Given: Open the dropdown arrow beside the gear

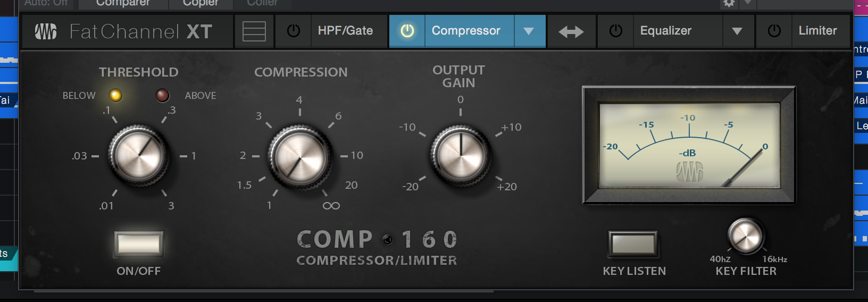Looking at the screenshot, I should coord(748,3).
